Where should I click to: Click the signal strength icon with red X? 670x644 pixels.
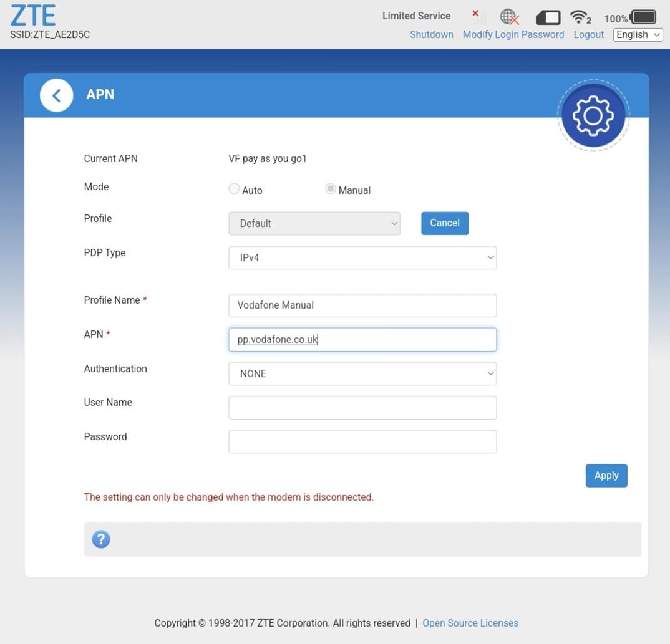point(479,17)
